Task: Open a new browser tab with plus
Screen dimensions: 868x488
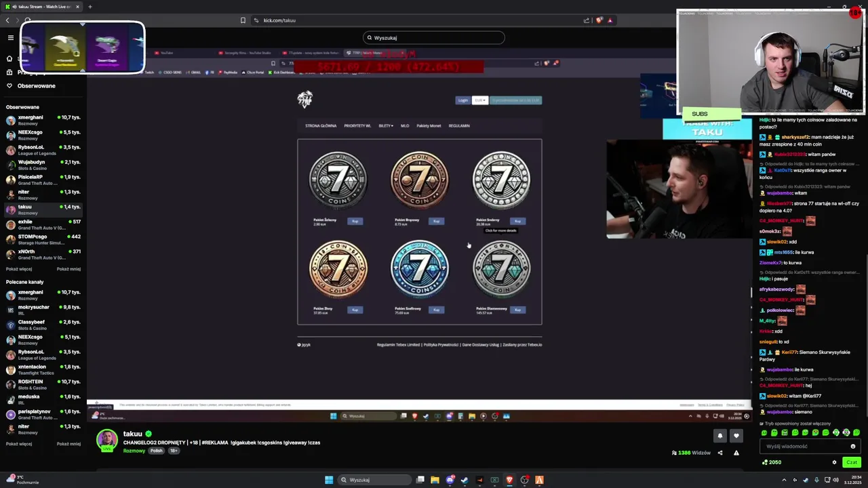Action: [90, 7]
